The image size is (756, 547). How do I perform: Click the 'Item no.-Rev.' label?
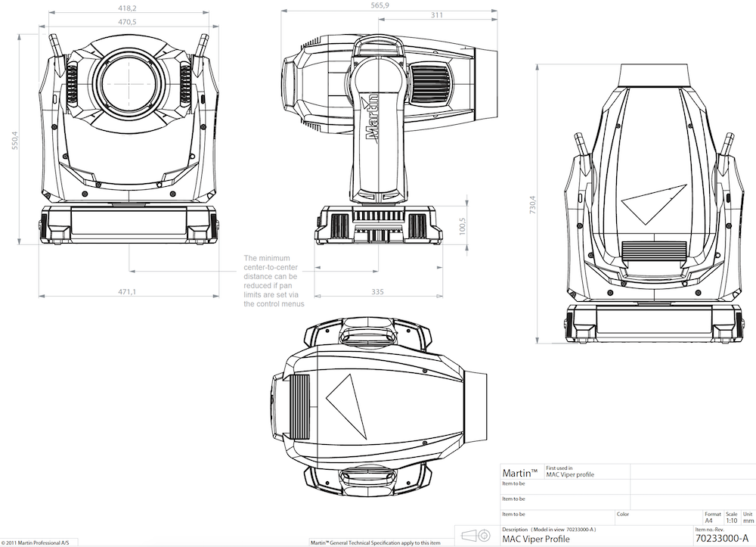(709, 530)
